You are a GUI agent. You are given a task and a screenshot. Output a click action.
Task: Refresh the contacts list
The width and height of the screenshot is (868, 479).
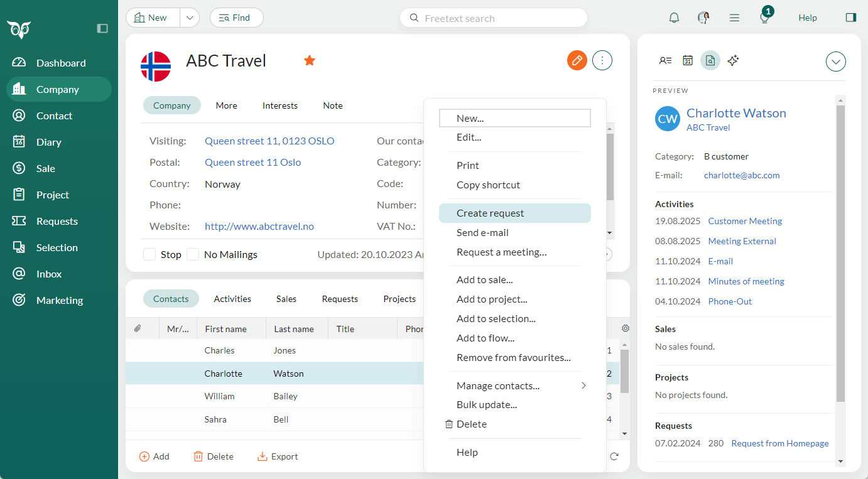click(614, 456)
